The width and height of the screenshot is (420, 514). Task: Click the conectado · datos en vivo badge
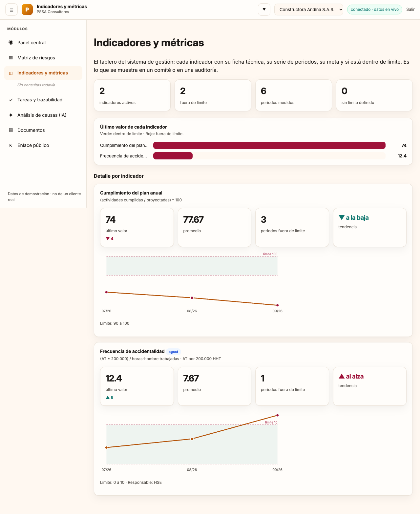coord(375,10)
